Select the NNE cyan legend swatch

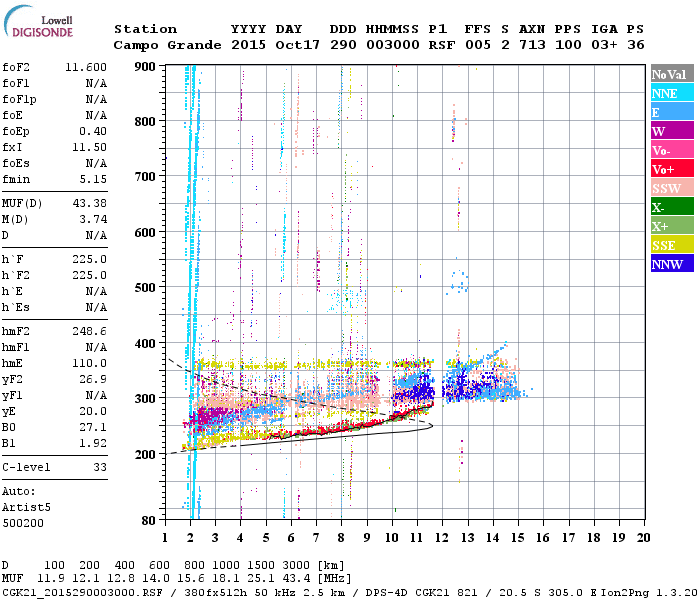tap(672, 93)
